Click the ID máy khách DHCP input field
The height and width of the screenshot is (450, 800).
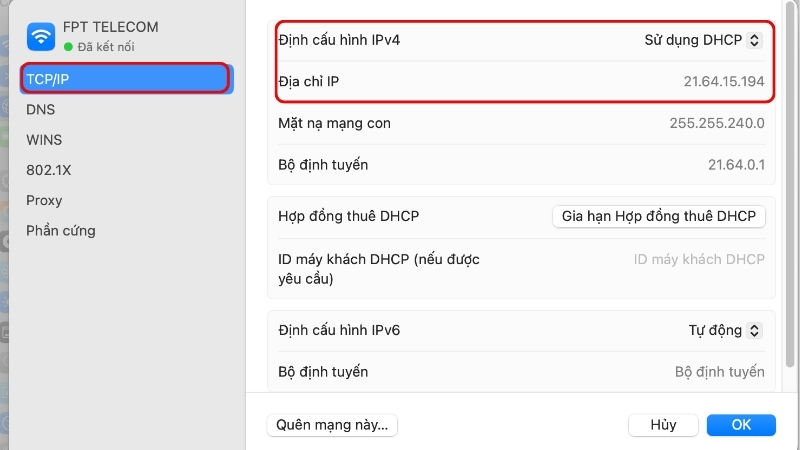(x=699, y=259)
